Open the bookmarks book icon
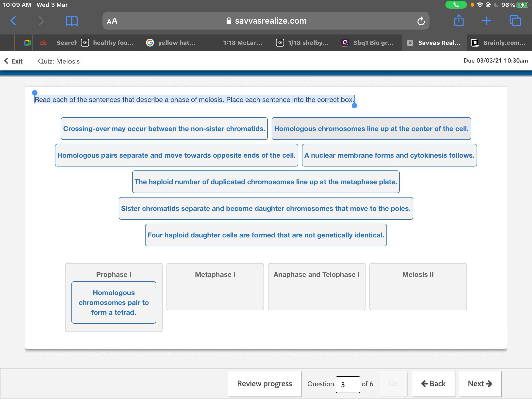 (71, 21)
